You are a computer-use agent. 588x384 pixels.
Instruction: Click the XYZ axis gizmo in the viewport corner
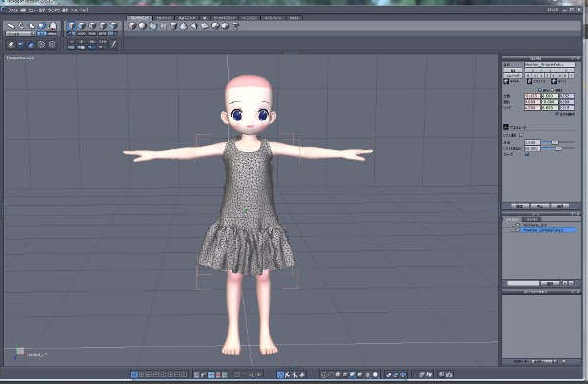pyautogui.click(x=19, y=353)
